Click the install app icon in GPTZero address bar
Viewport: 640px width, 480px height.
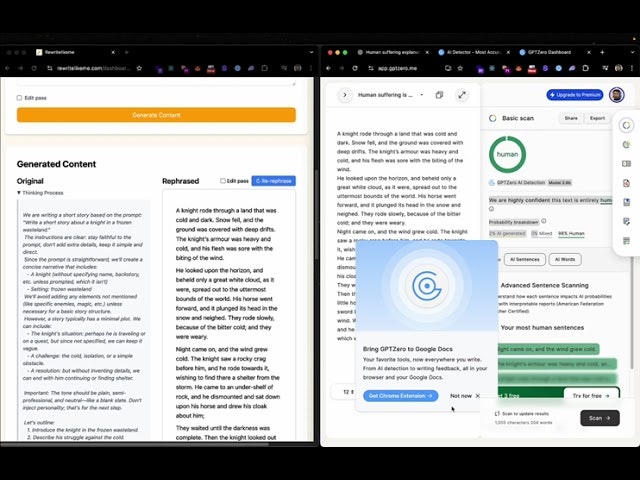448,68
